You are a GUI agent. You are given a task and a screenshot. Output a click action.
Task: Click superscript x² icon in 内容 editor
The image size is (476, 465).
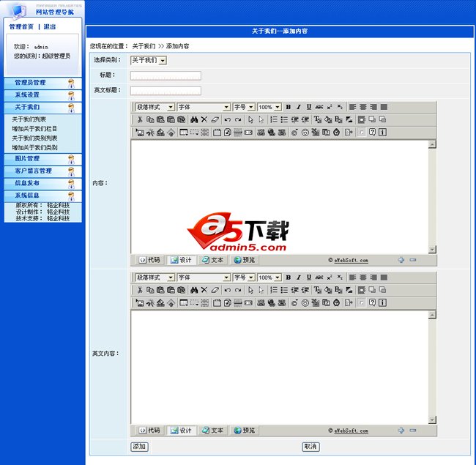(330, 107)
